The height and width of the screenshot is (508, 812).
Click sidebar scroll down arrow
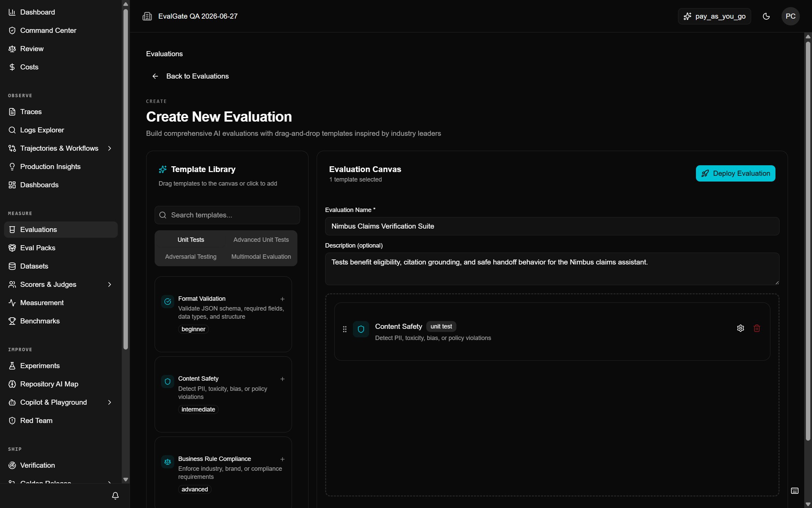126,480
